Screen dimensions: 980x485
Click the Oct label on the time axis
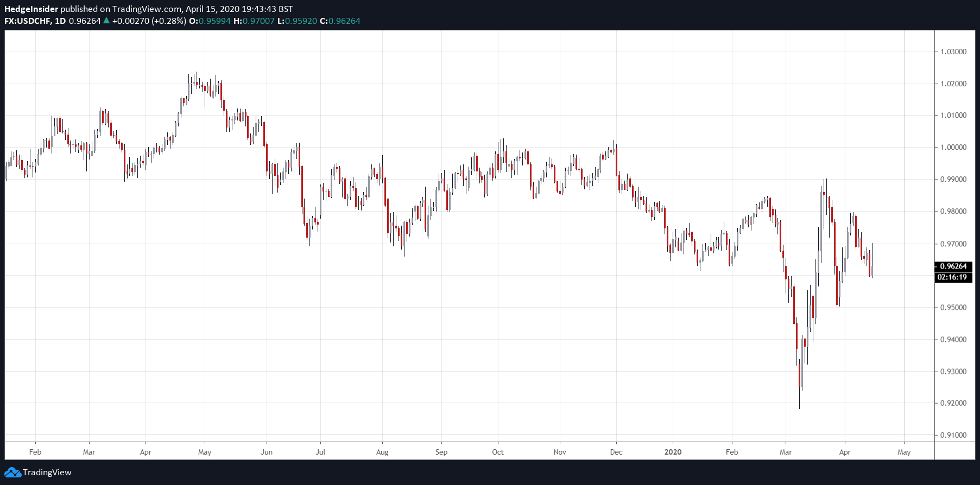[x=498, y=452]
